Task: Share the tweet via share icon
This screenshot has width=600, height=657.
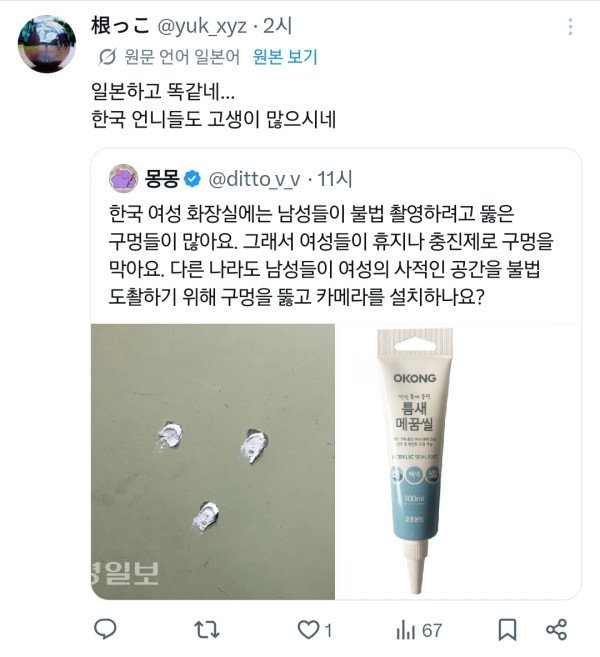Action: 556,629
